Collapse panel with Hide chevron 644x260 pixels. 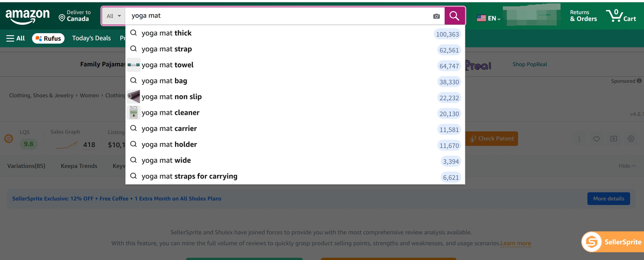(627, 166)
